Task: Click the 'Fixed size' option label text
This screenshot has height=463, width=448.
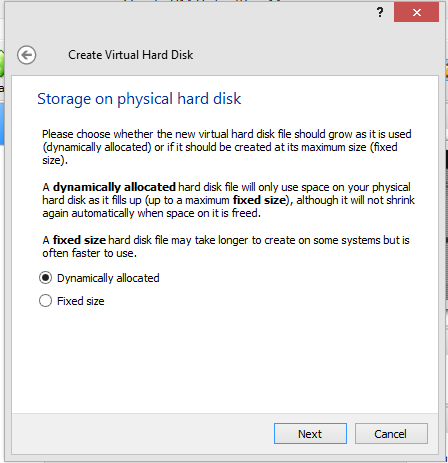Action: pyautogui.click(x=81, y=301)
